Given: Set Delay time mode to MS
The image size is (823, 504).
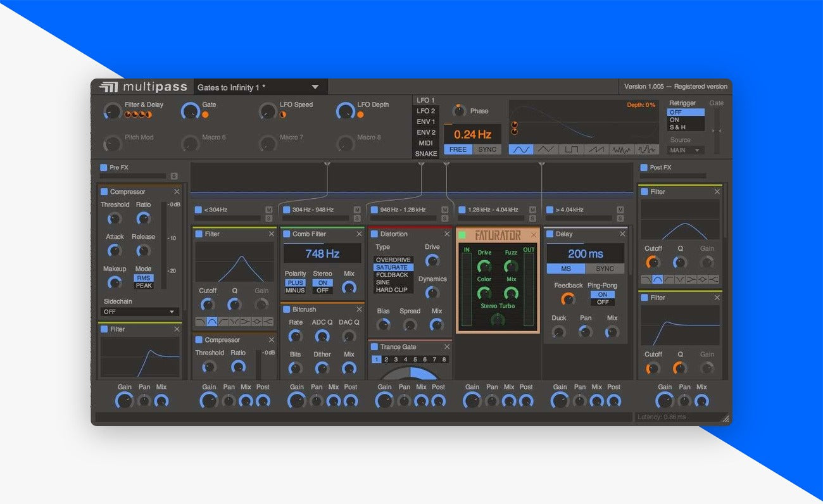Looking at the screenshot, I should click(x=566, y=269).
